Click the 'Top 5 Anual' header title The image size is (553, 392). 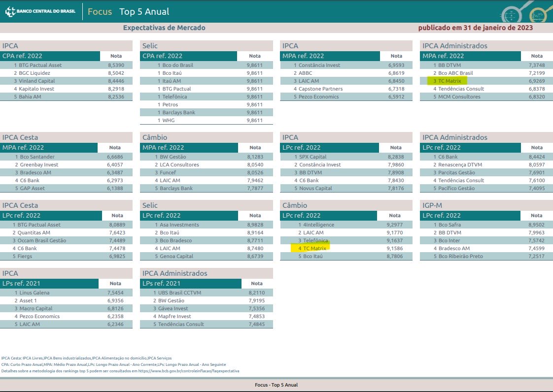(x=144, y=12)
